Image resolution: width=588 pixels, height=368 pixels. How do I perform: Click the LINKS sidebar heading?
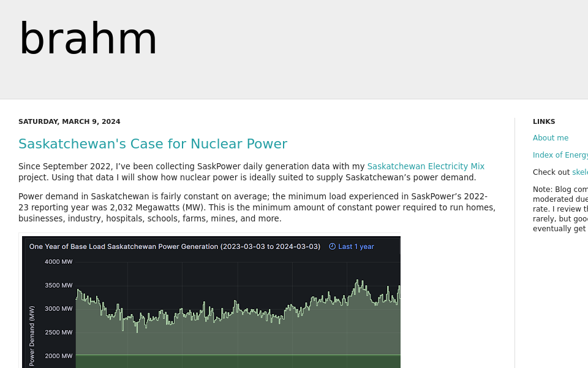click(x=544, y=121)
